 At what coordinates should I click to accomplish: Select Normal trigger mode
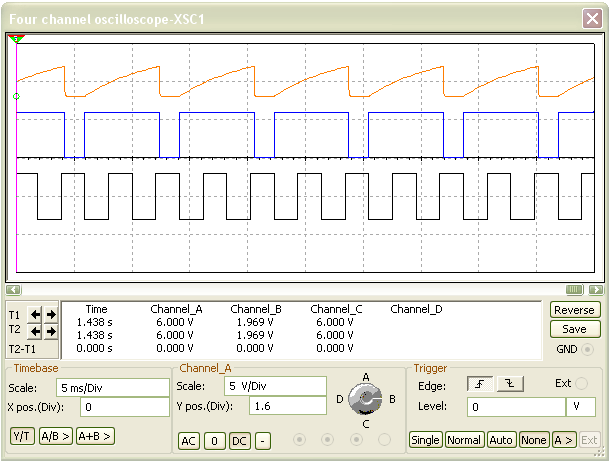pos(464,440)
